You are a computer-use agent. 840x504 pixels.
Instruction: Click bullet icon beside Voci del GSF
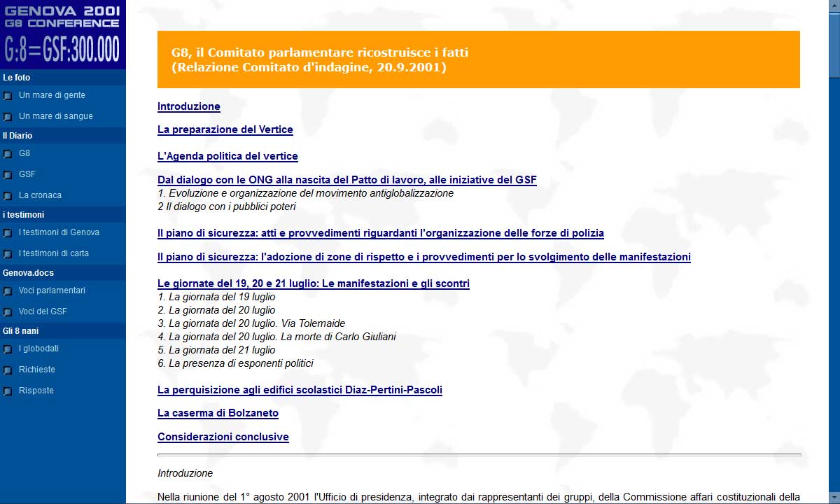pos(8,312)
